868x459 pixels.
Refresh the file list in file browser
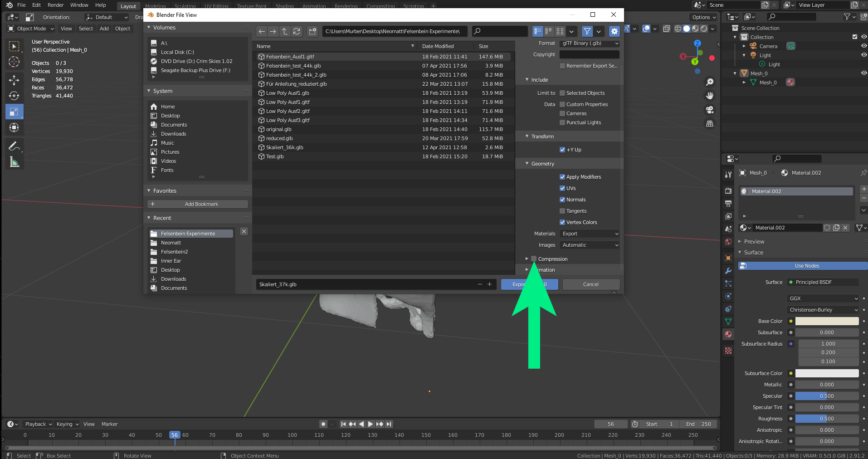(297, 31)
